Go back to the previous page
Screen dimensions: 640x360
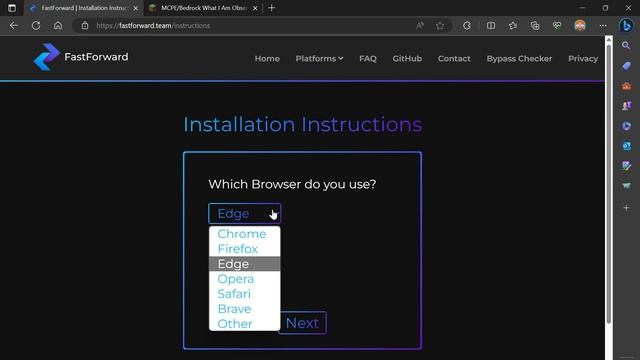(14, 25)
